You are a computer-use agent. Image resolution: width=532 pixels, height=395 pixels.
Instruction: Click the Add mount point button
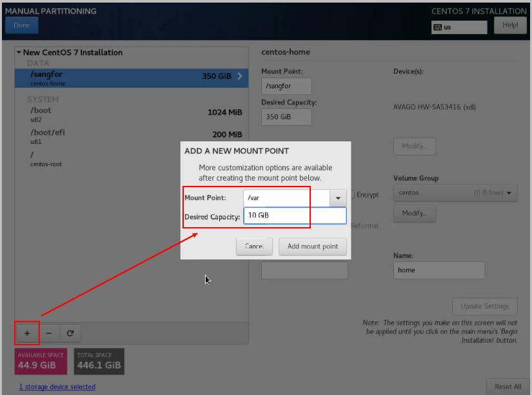click(313, 247)
